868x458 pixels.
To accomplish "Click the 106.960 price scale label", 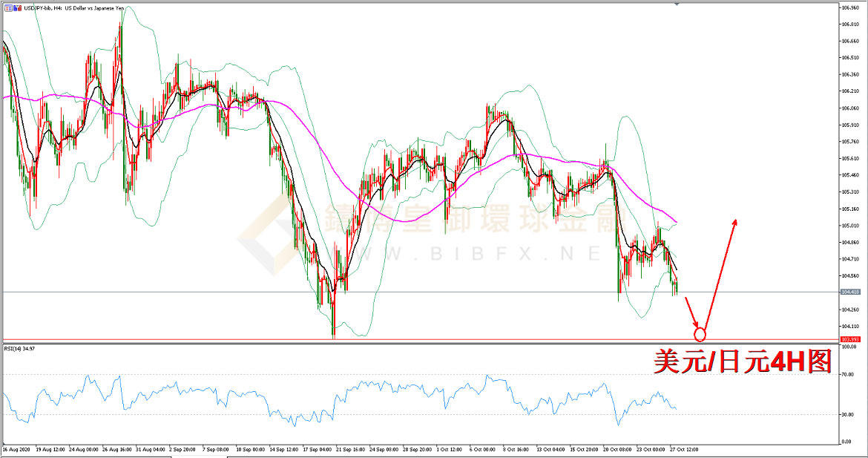I will (x=849, y=7).
